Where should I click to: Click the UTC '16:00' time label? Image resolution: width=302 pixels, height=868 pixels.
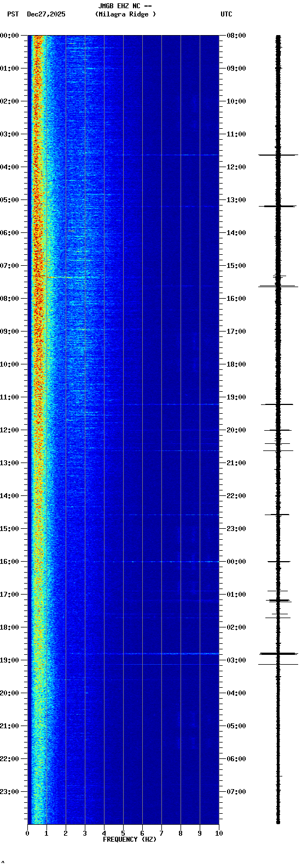pos(236,299)
